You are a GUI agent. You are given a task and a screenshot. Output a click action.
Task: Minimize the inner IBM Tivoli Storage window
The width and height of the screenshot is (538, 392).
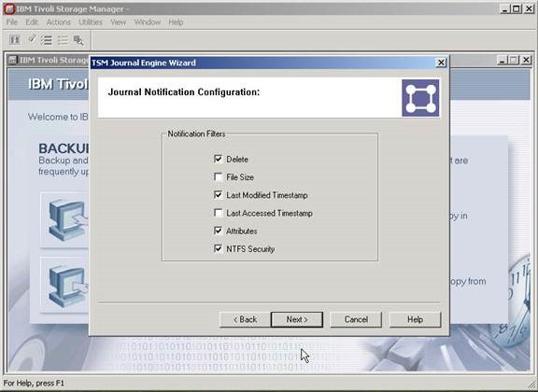pyautogui.click(x=503, y=61)
